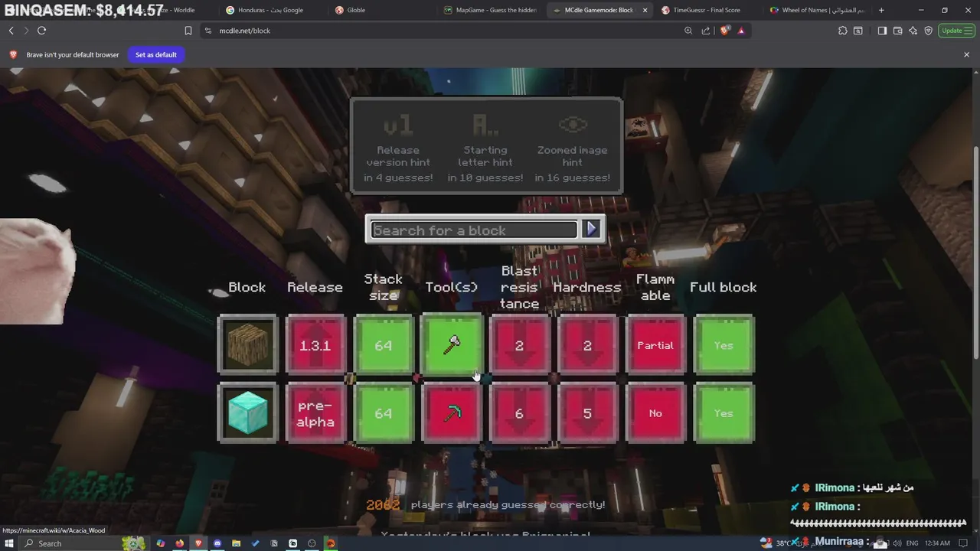Screen dimensions: 980x551
Task: Click the Release version hint
Action: 398,148
